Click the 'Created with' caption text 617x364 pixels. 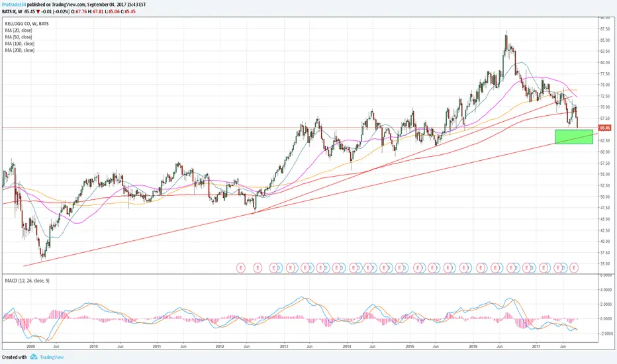[x=14, y=357]
